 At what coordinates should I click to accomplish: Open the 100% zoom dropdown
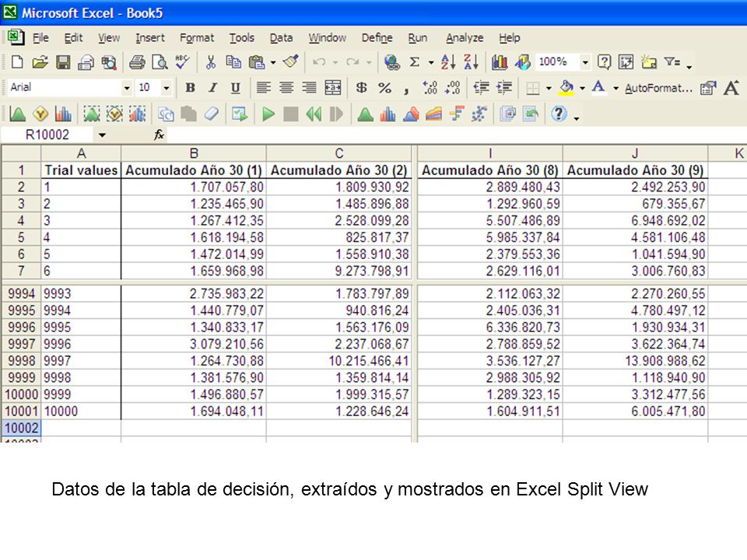(x=585, y=62)
